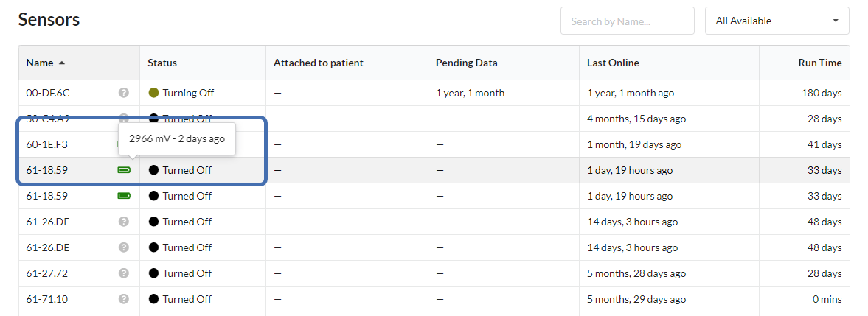The image size is (868, 316).
Task: Click the Status column header
Action: coord(162,63)
